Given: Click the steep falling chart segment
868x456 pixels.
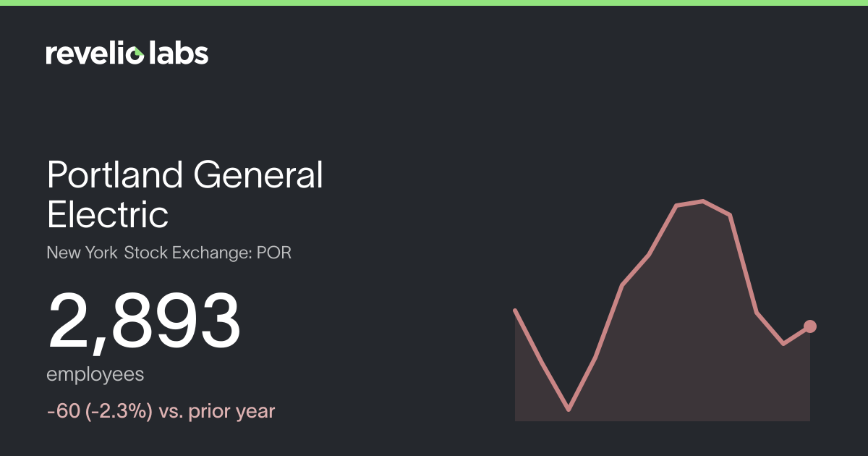Looking at the screenshot, I should click(744, 264).
